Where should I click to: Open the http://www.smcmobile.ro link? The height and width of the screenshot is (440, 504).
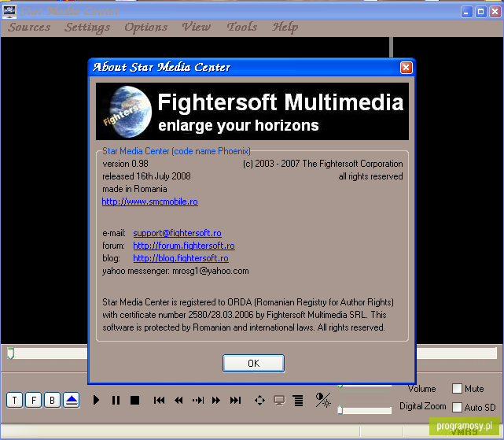(150, 202)
